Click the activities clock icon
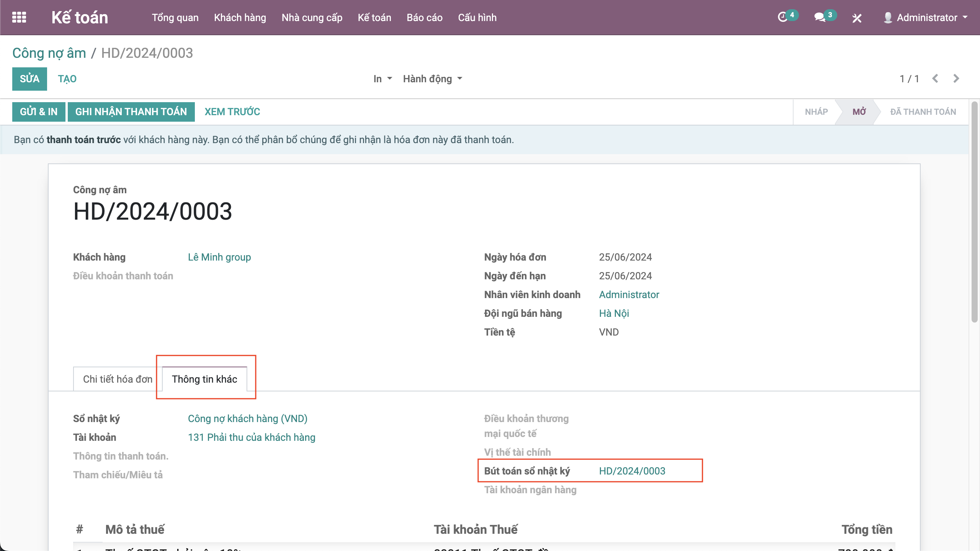Image resolution: width=980 pixels, height=551 pixels. [x=782, y=18]
